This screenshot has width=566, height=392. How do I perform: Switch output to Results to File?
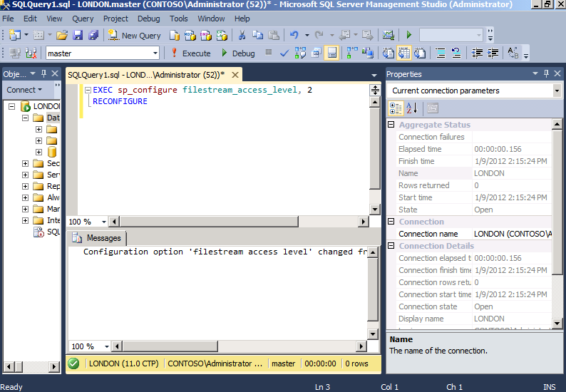point(420,53)
